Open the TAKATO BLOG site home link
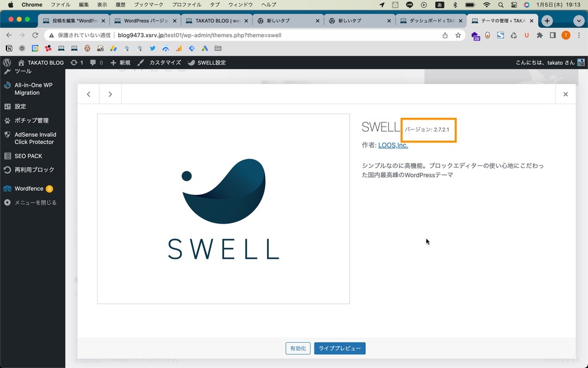This screenshot has width=588, height=368. point(41,63)
